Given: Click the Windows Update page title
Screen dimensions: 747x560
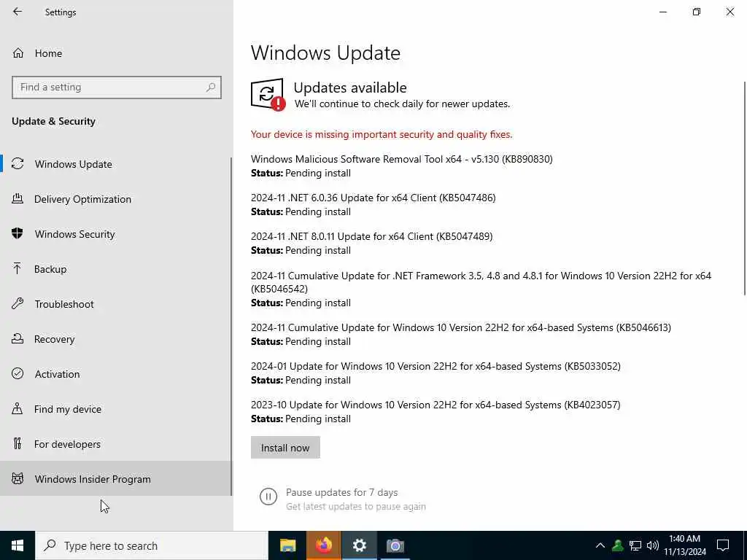Looking at the screenshot, I should point(325,52).
